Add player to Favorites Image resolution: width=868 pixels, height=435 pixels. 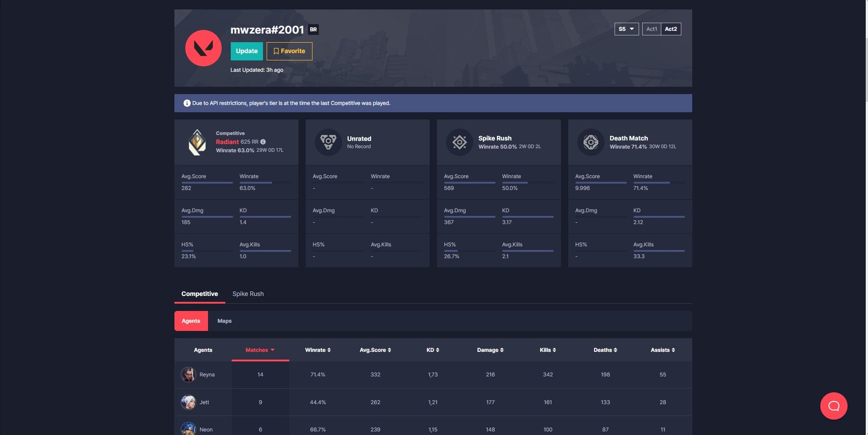[289, 51]
